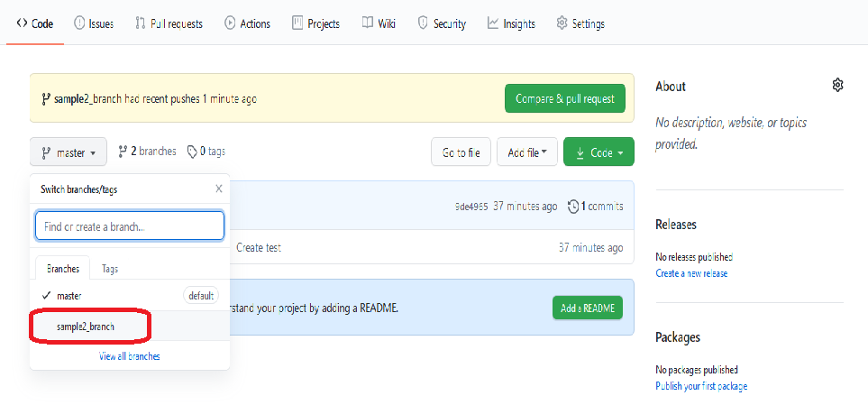
Task: Click in Find or create a branch field
Action: [129, 226]
